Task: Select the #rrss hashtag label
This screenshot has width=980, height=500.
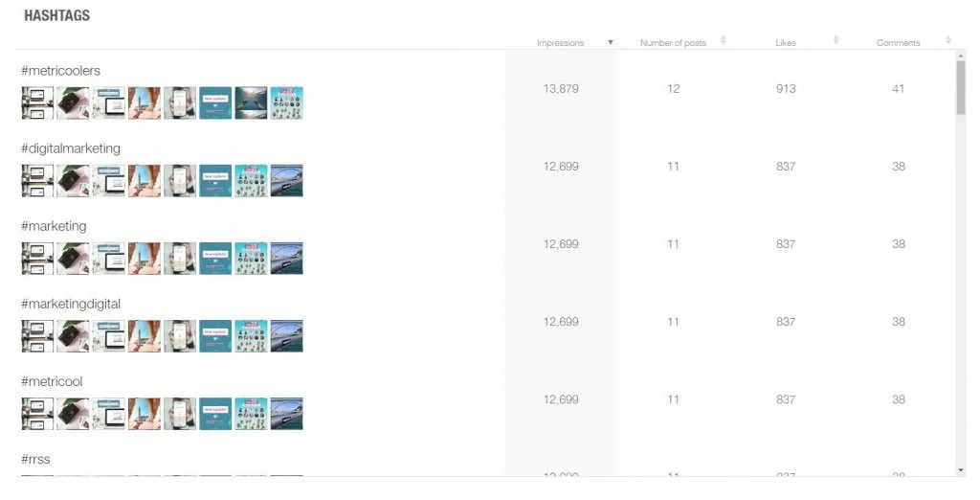Action: [x=35, y=459]
